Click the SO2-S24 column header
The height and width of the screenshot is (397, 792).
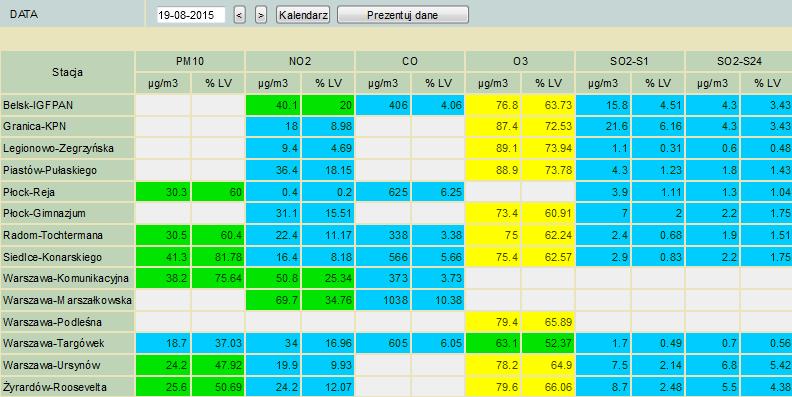tap(739, 61)
